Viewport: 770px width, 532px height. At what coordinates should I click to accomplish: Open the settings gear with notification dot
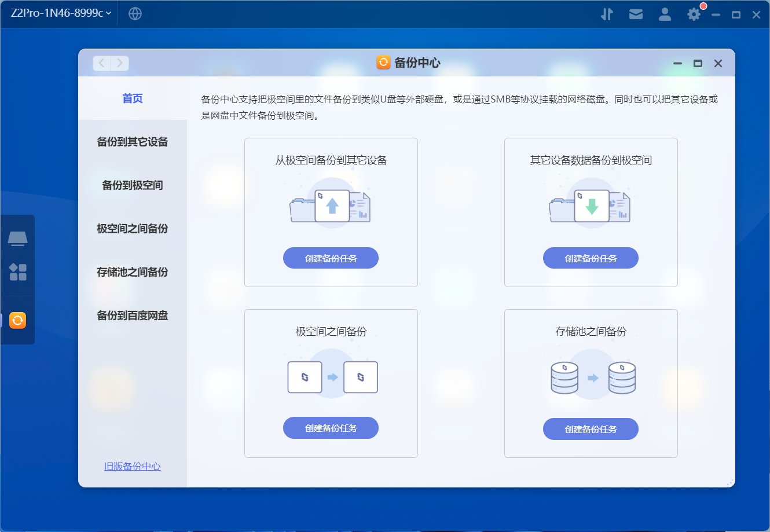point(693,13)
